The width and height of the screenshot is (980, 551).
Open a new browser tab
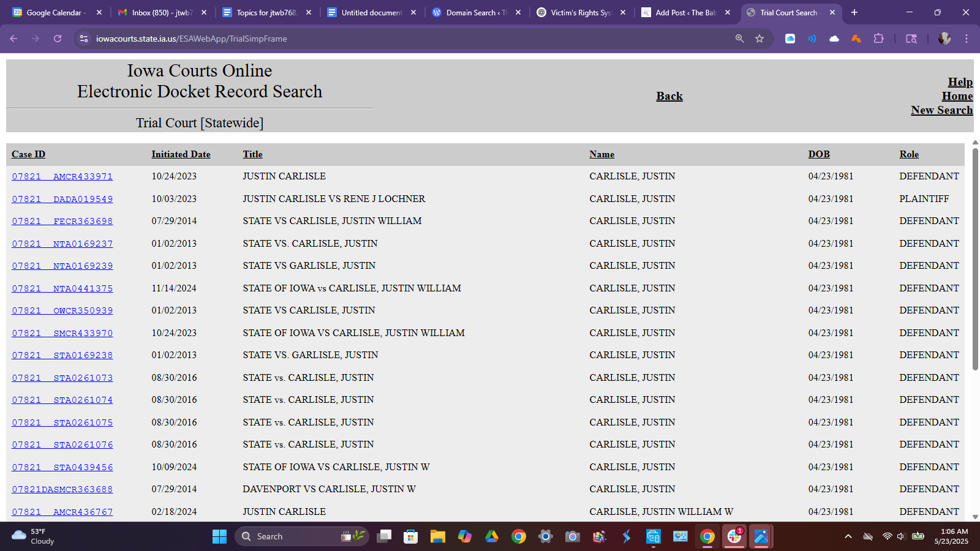click(x=854, y=12)
